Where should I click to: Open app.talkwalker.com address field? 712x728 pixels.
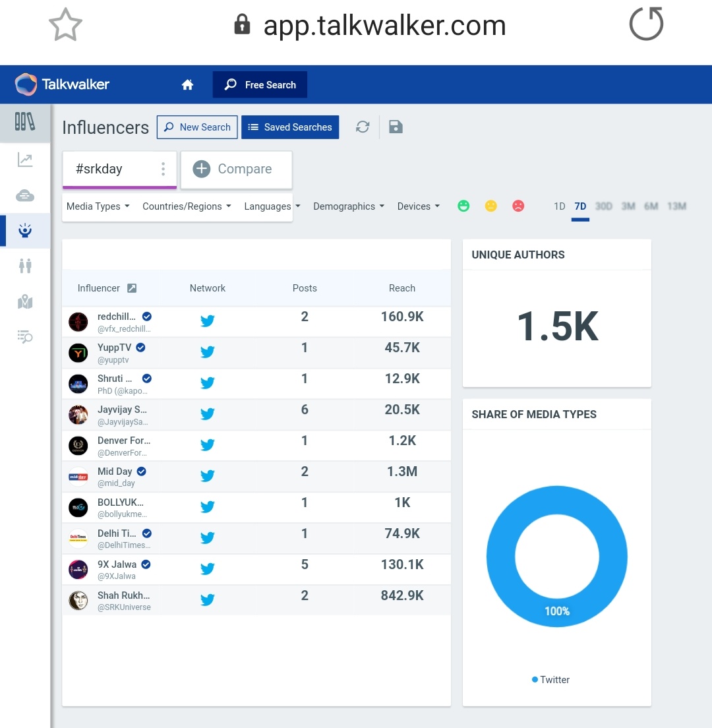[384, 26]
